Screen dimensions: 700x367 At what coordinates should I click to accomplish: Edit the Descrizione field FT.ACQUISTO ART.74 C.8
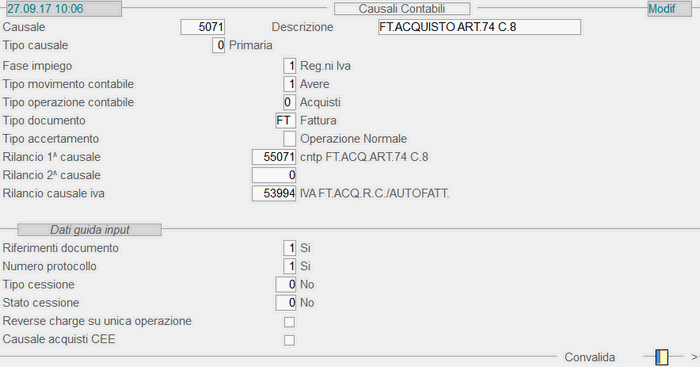click(x=479, y=27)
